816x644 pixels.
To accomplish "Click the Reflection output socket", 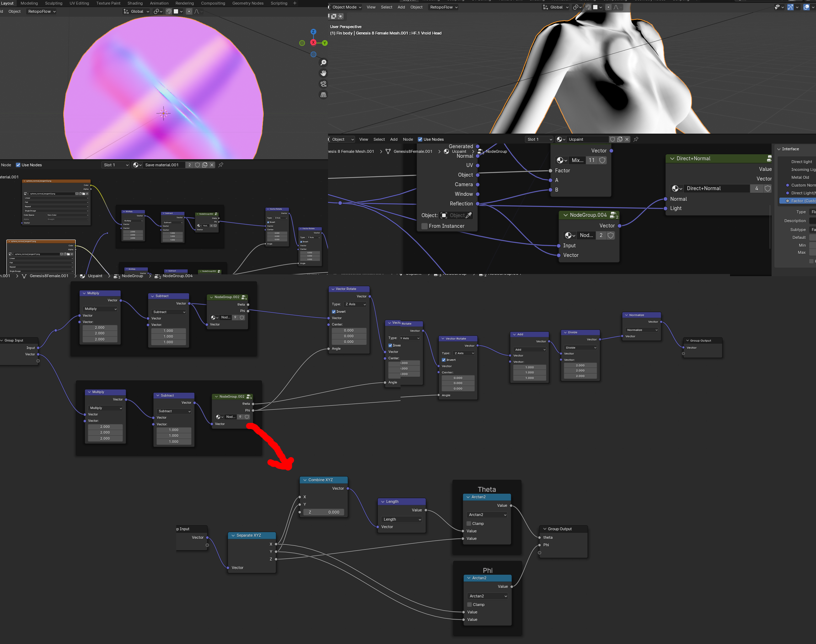I will [x=477, y=204].
